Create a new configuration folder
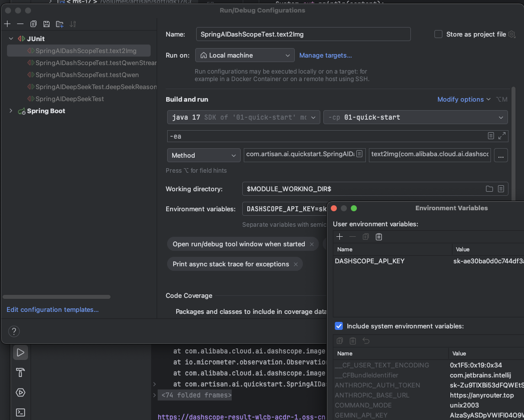This screenshot has width=524, height=420. point(60,24)
